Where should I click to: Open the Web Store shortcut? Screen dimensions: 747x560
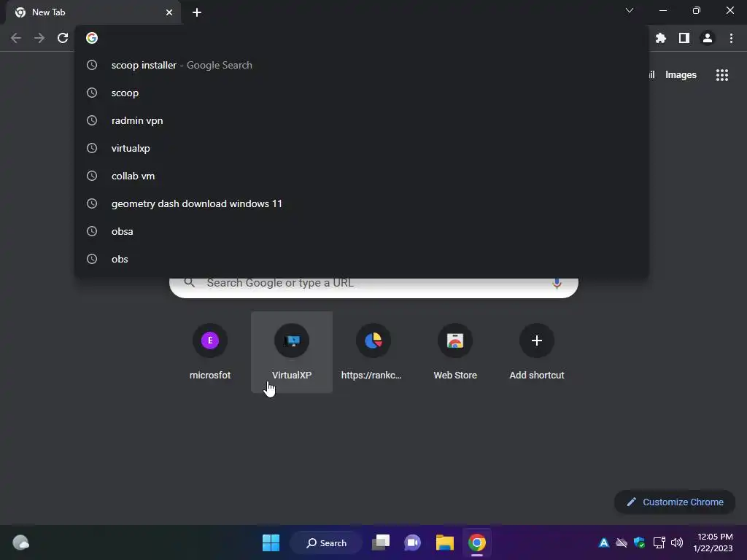[x=455, y=352]
